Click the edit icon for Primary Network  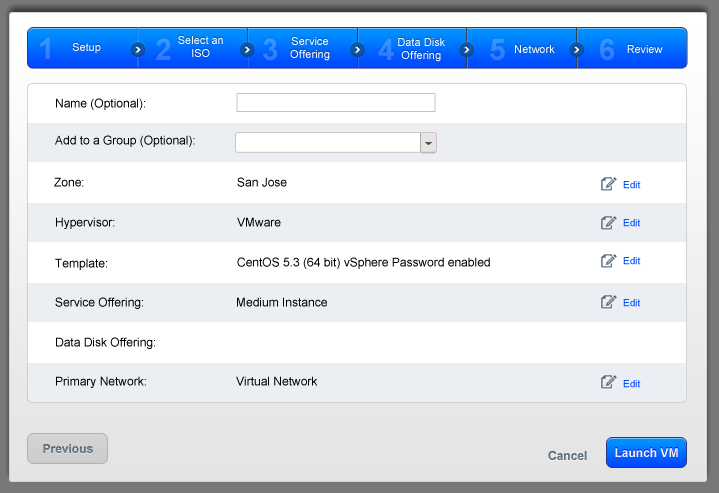coord(608,382)
